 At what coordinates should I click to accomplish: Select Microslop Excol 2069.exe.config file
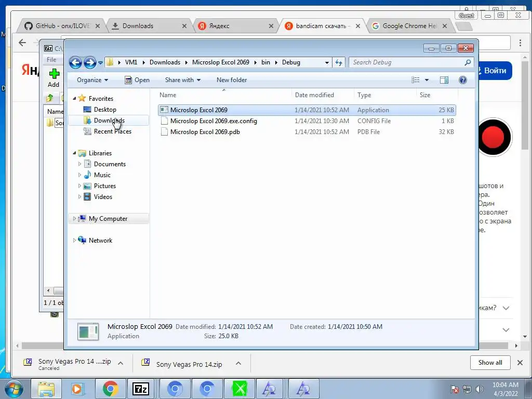coord(307,121)
